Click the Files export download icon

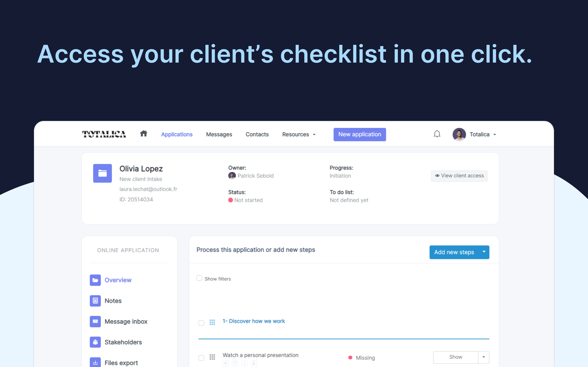[x=95, y=362]
